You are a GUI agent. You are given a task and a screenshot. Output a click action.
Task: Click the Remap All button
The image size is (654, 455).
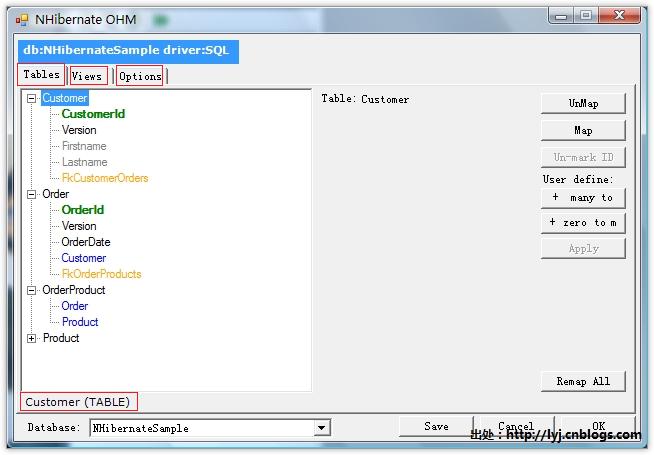click(583, 381)
